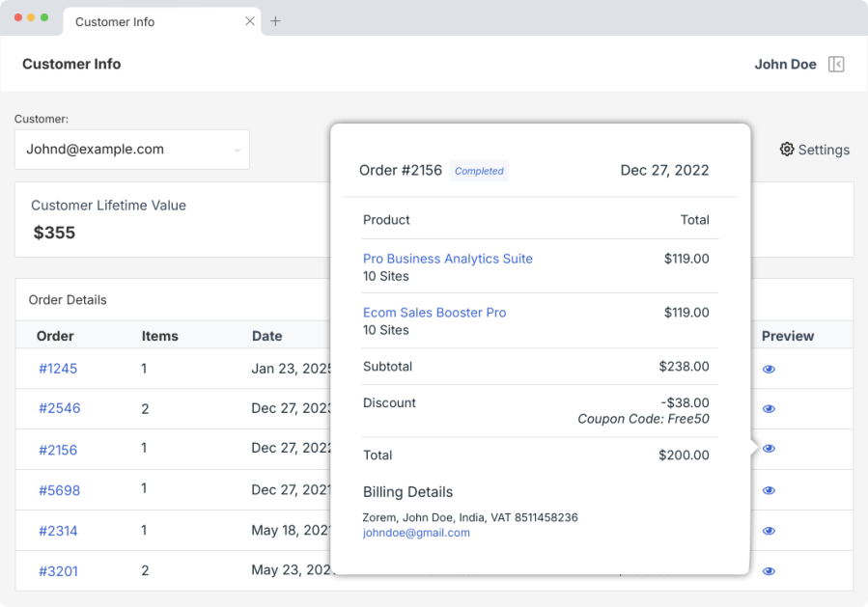Click eye icon for order #2156
Screen dimensions: 868x607
point(769,449)
